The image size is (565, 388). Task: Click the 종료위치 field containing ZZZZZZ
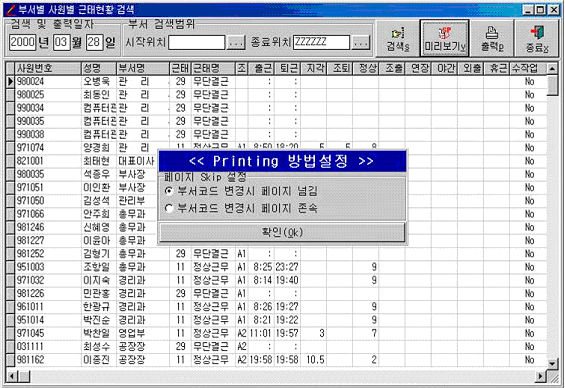pos(321,43)
